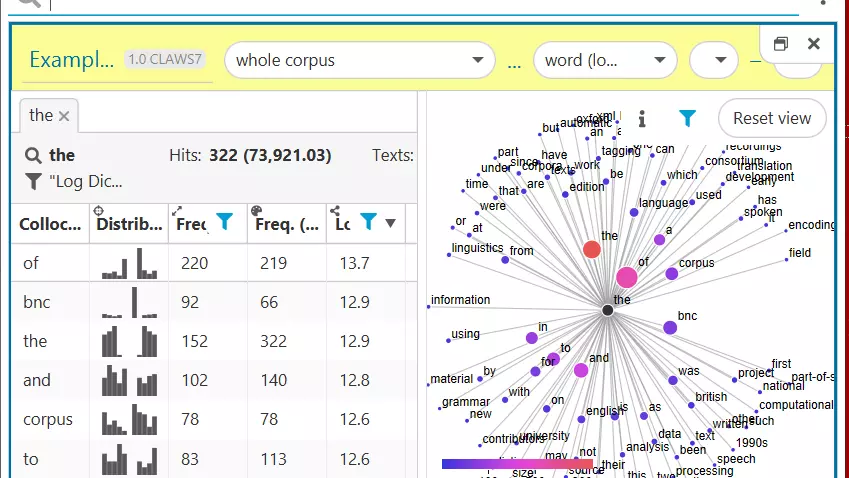Click the ellipsis between dropdowns

click(x=514, y=65)
